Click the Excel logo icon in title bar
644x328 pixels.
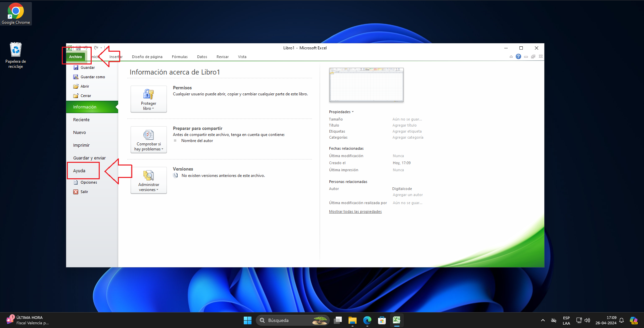click(x=70, y=48)
